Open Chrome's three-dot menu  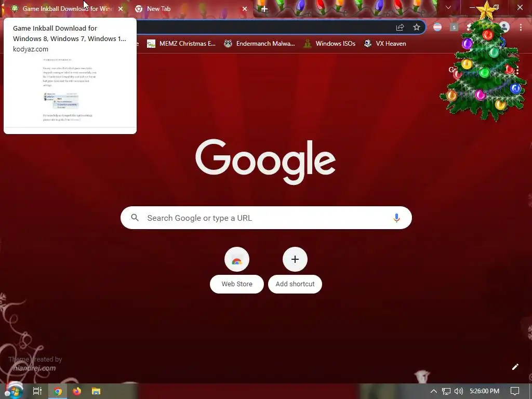(x=521, y=27)
